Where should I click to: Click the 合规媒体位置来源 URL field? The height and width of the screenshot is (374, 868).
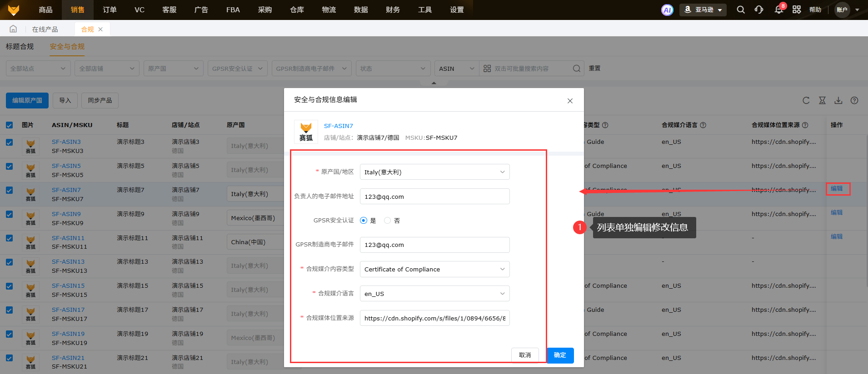pos(434,318)
